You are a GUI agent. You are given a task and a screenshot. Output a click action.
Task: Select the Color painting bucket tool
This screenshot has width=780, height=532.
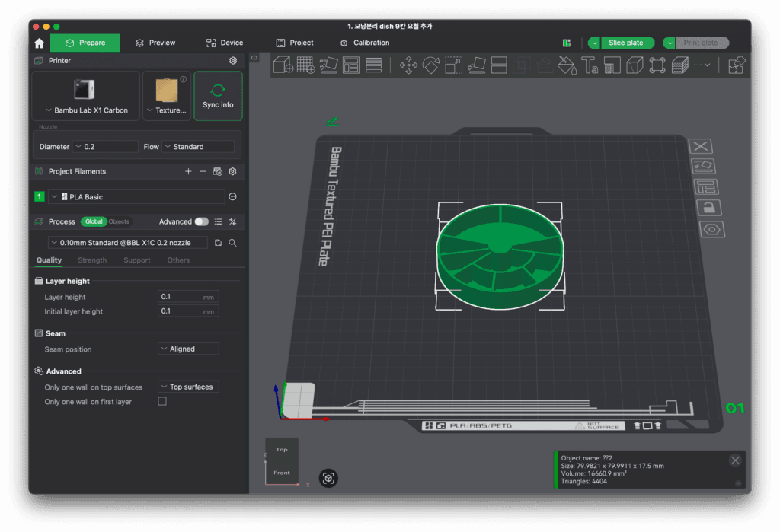[567, 65]
